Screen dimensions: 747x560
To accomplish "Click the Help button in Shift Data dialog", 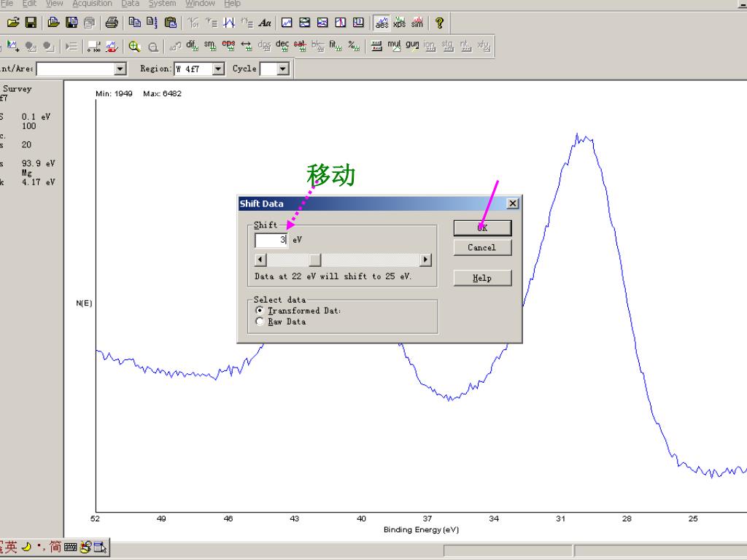I will tap(483, 278).
